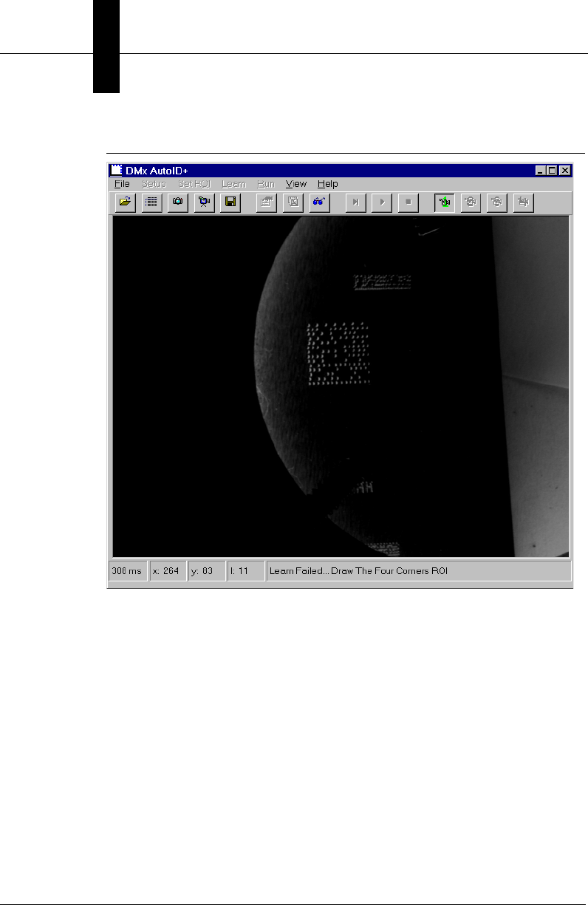Click the greyed stop button

pyautogui.click(x=408, y=202)
